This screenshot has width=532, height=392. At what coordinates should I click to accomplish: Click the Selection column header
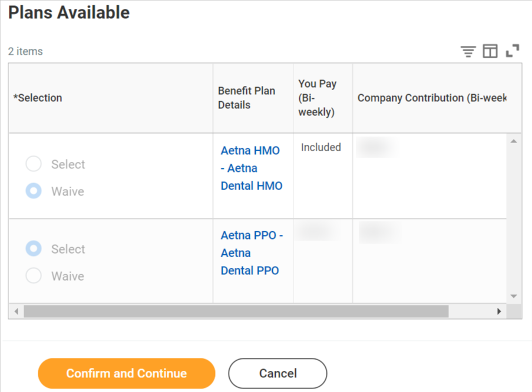click(38, 98)
